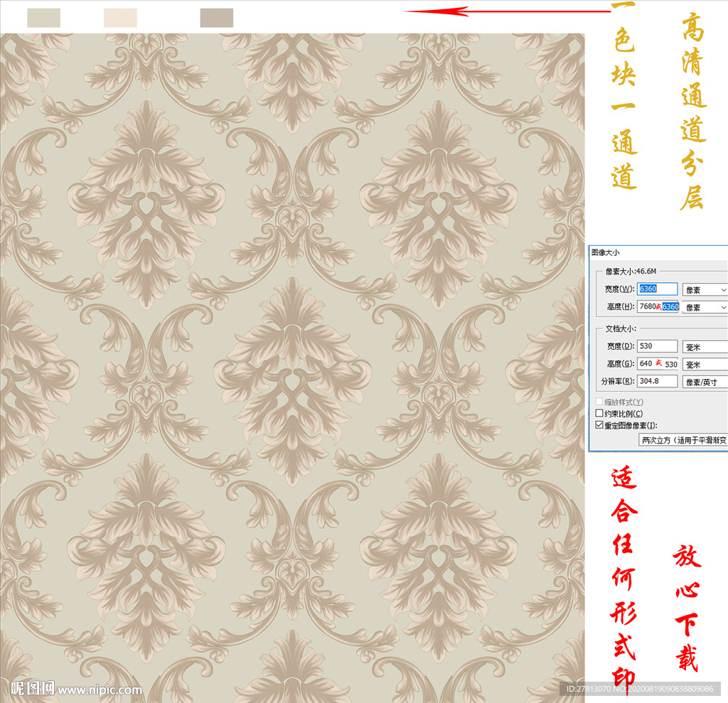Screen dimensions: 728x703
Task: Select the taupe brown color swatch at top
Action: [x=217, y=18]
